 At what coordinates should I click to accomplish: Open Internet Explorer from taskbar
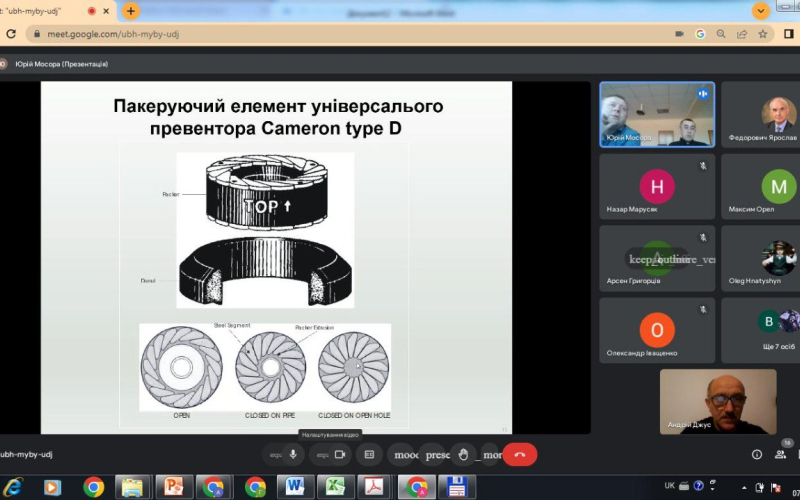(12, 487)
